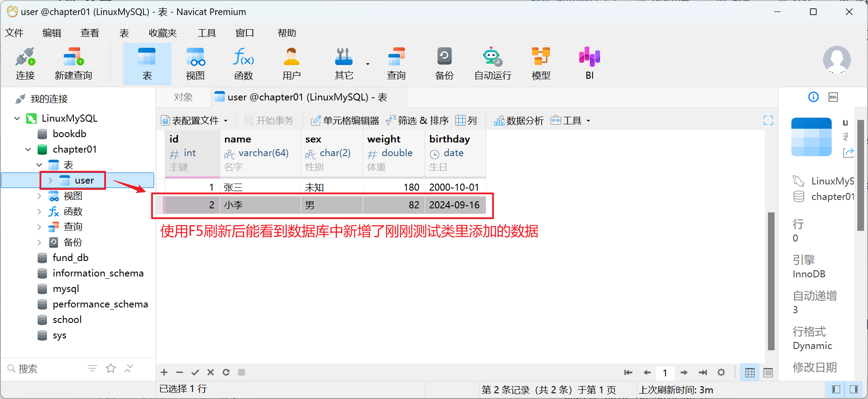Toggle right information pane visibility
The image size is (868, 399).
tap(854, 389)
